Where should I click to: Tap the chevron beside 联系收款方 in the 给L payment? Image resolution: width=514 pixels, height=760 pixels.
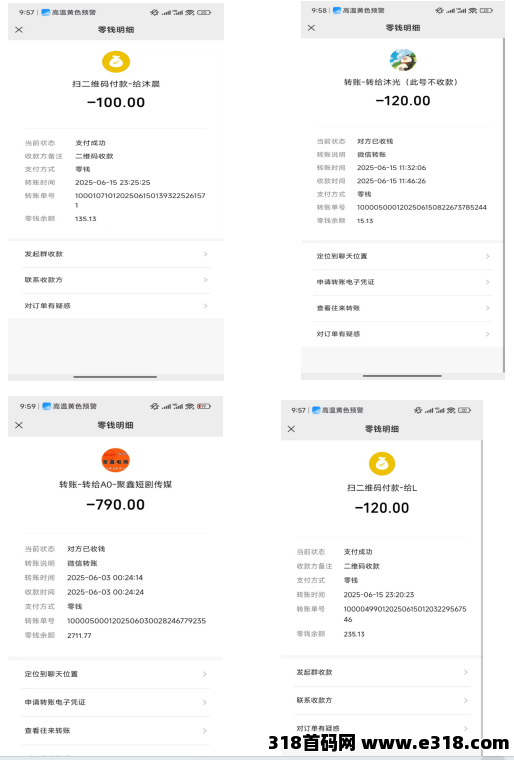tap(466, 700)
